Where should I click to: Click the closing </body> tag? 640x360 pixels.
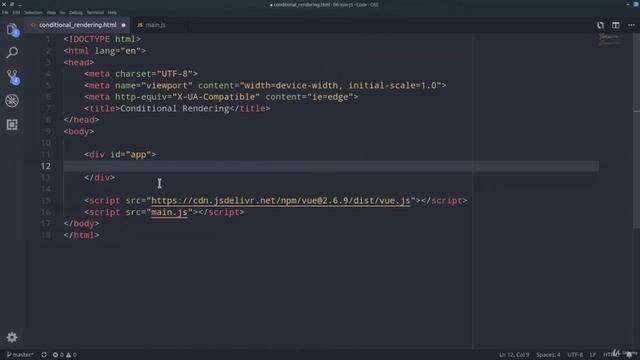(82, 224)
